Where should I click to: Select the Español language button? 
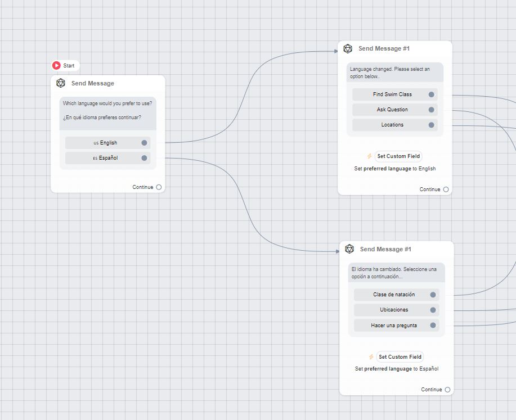click(x=107, y=158)
